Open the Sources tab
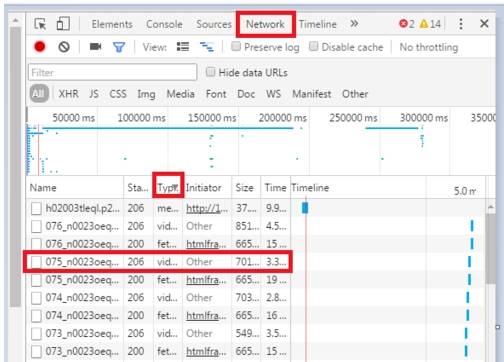This screenshot has width=504, height=362. [214, 24]
